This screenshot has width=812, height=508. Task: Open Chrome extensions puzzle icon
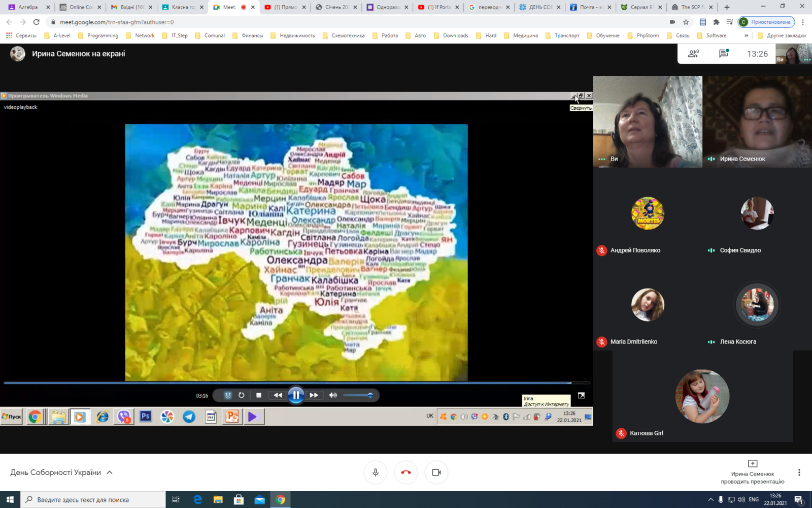[x=716, y=22]
